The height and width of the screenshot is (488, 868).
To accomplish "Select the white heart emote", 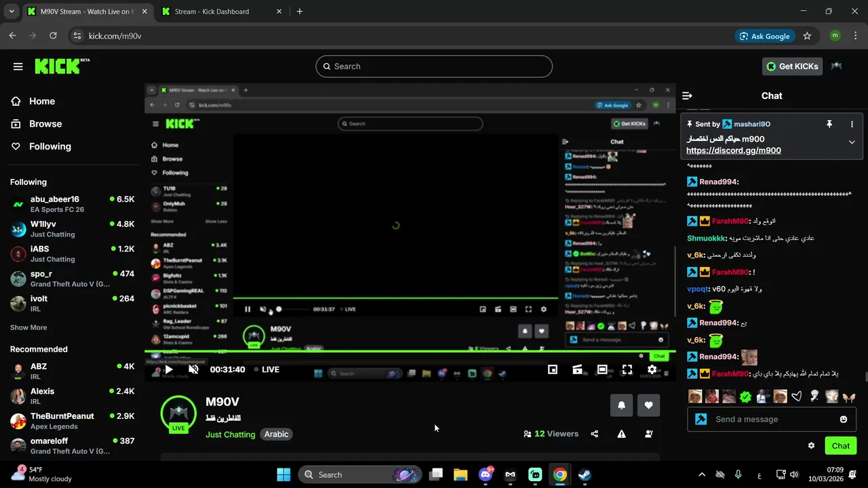I will tap(796, 396).
